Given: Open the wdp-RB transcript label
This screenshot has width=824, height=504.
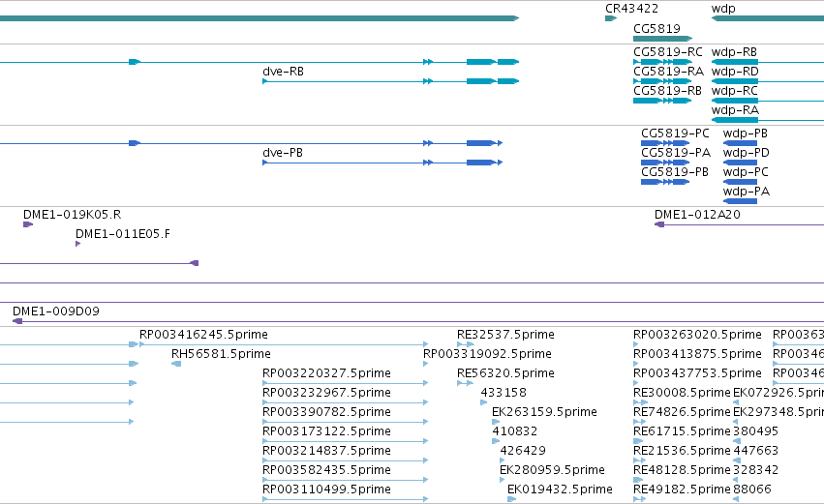Looking at the screenshot, I should pos(734,52).
